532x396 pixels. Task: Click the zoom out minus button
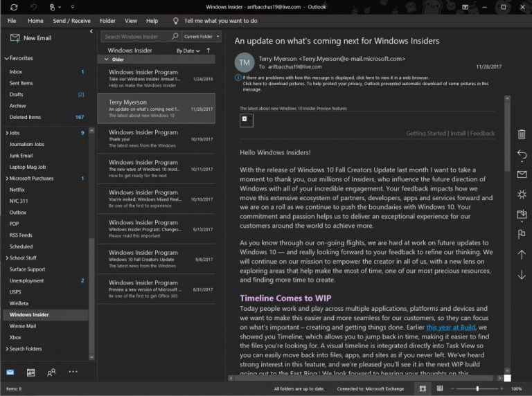pyautogui.click(x=452, y=388)
